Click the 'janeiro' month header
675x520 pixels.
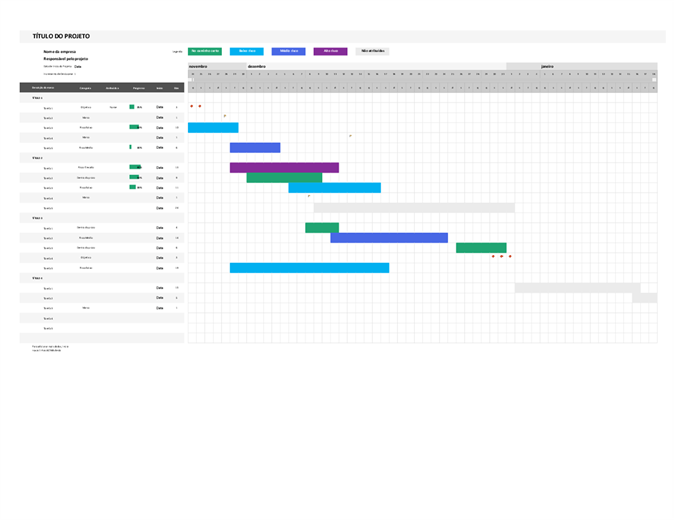point(547,67)
